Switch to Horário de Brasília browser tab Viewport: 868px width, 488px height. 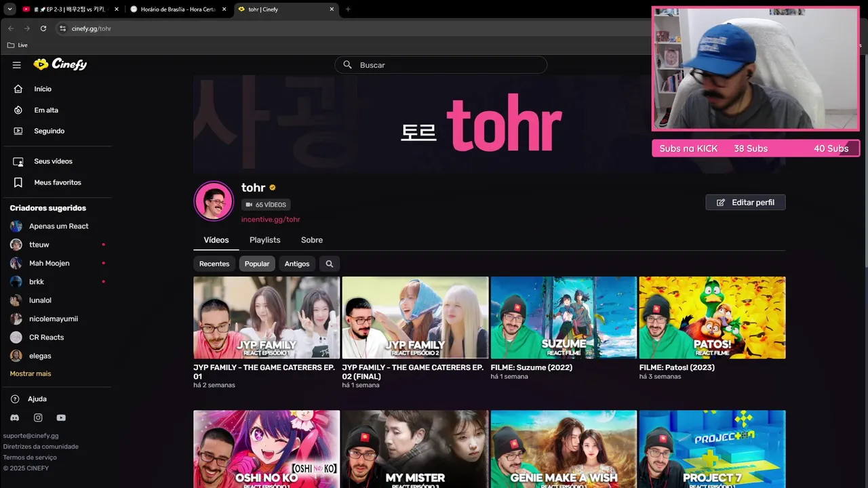(x=178, y=9)
